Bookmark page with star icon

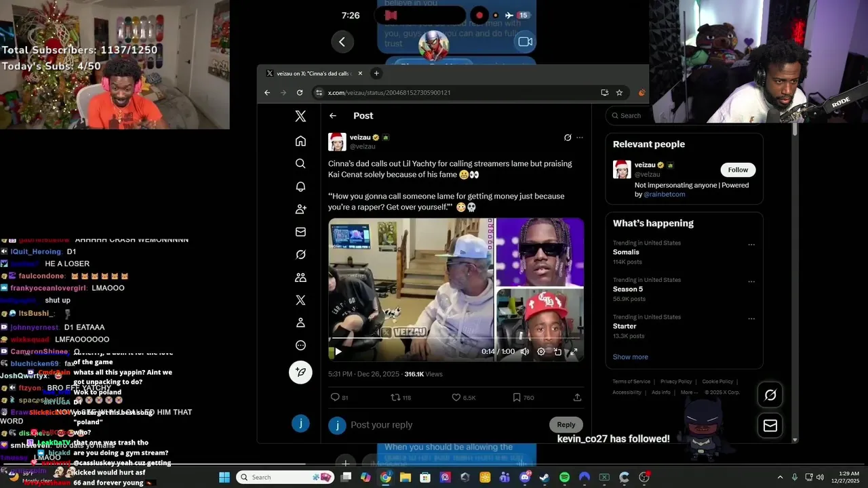coord(619,93)
